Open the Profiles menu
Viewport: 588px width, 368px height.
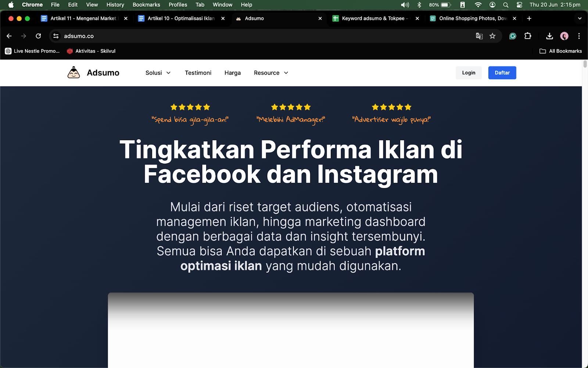coord(178,5)
